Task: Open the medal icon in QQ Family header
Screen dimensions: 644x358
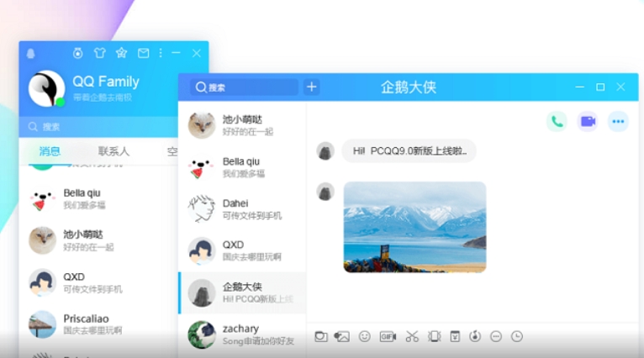Action: [x=77, y=53]
